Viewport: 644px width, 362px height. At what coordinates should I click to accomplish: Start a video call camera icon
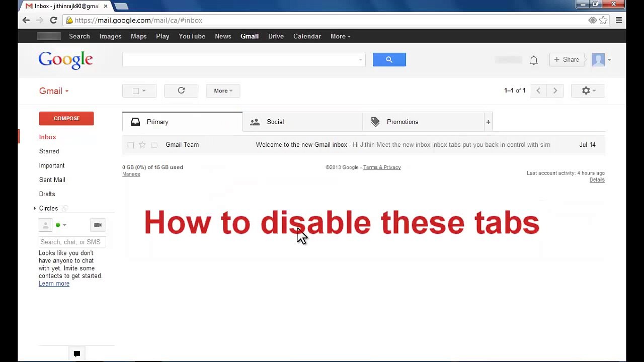tap(98, 225)
